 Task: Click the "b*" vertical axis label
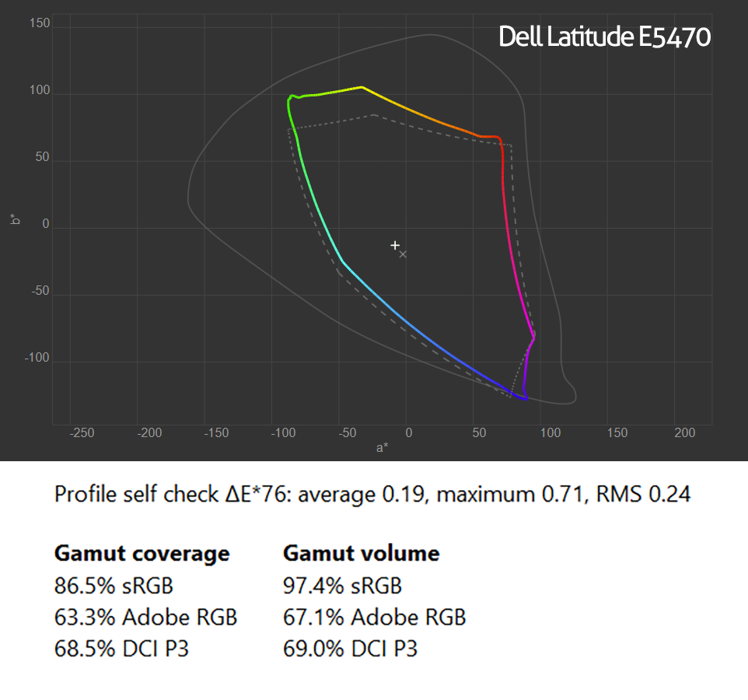tap(16, 219)
